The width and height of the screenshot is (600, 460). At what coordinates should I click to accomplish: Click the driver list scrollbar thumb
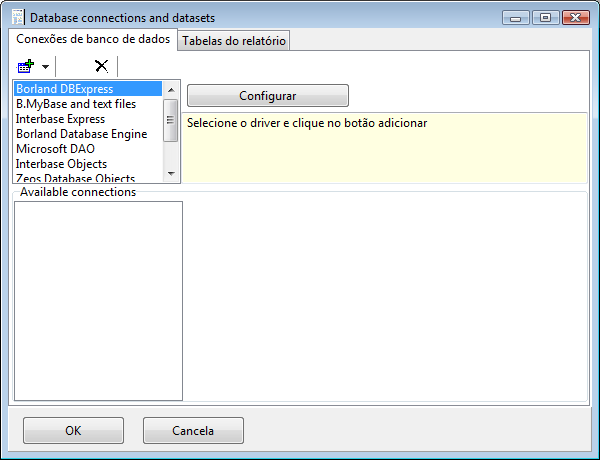coord(170,119)
